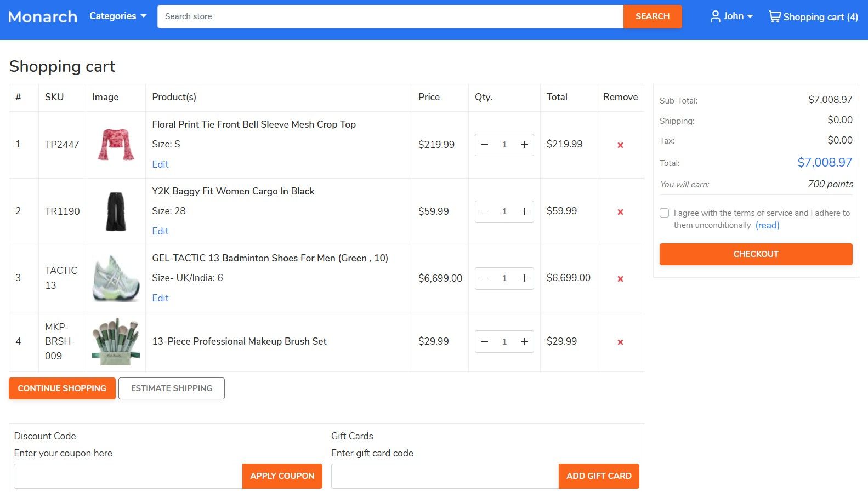Open the Floral Print Tie Front Crop Top product
This screenshot has width=868, height=492.
pos(254,124)
